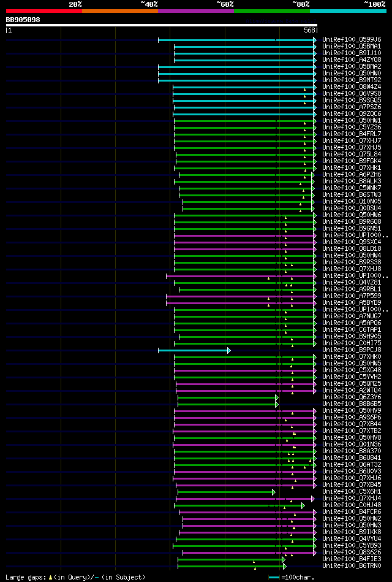This screenshot has height=582, width=392.
Task: Select the UniRef100_B9H905 label
Action: (352, 337)
